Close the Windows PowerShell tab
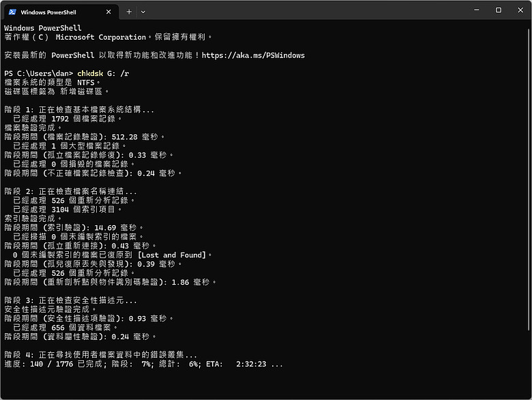The height and width of the screenshot is (400, 532). click(108, 12)
